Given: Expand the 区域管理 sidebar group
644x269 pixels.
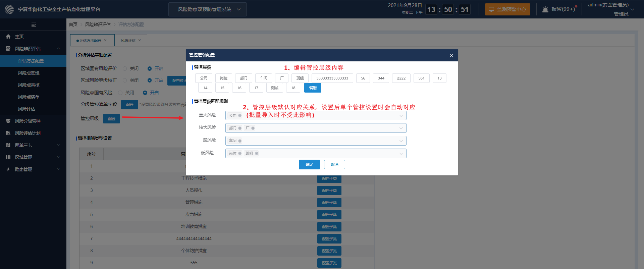Looking at the screenshot, I should [59, 157].
